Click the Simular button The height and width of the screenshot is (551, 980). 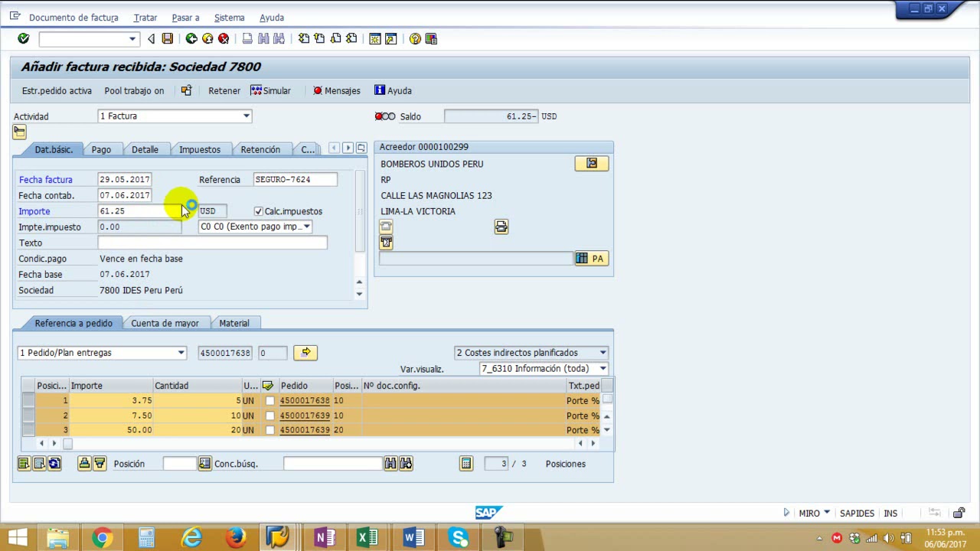coord(270,90)
